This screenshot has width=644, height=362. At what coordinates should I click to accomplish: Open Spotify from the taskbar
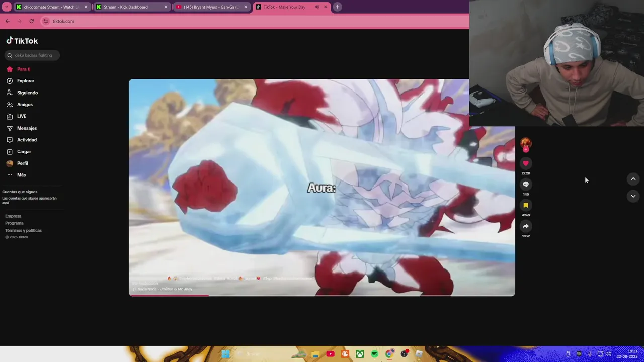(x=375, y=354)
